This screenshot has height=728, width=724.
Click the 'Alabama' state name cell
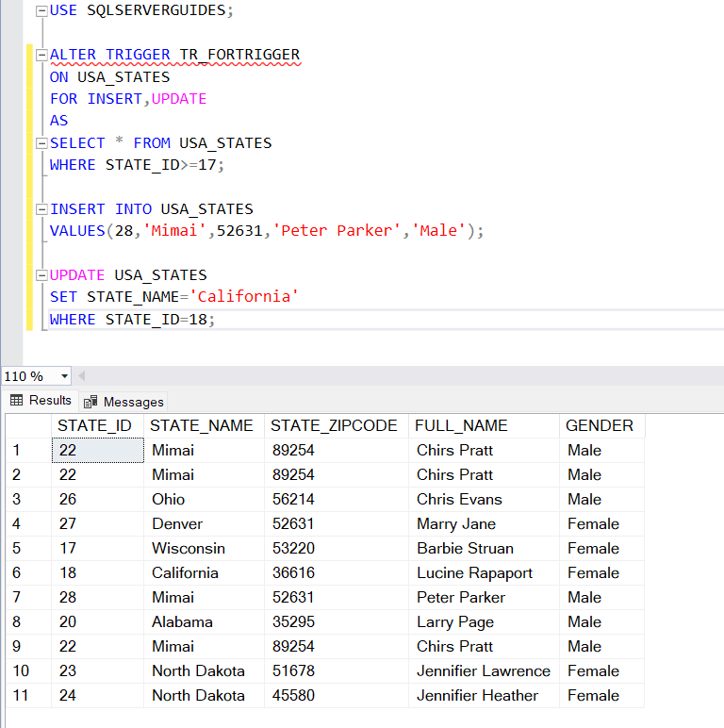[205, 622]
